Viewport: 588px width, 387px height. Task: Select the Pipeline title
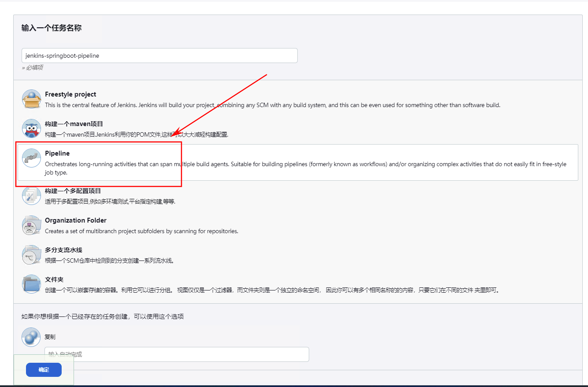point(57,153)
